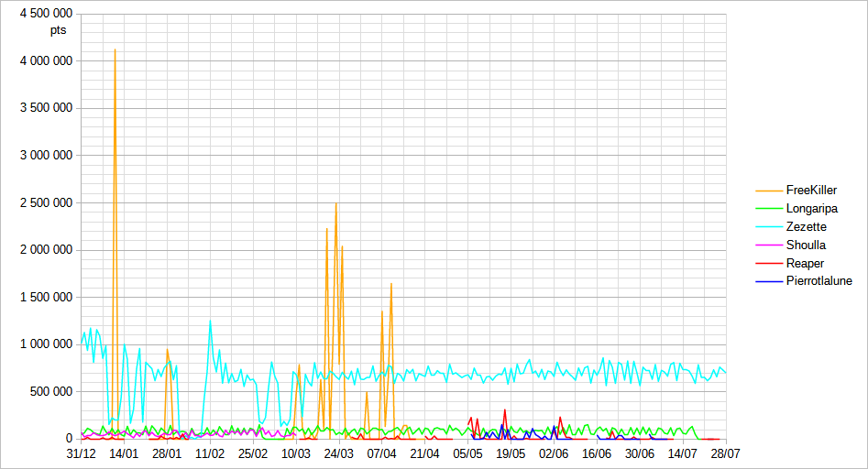Click the 'pts' axis unit label
This screenshot has width=868, height=469.
[60, 29]
